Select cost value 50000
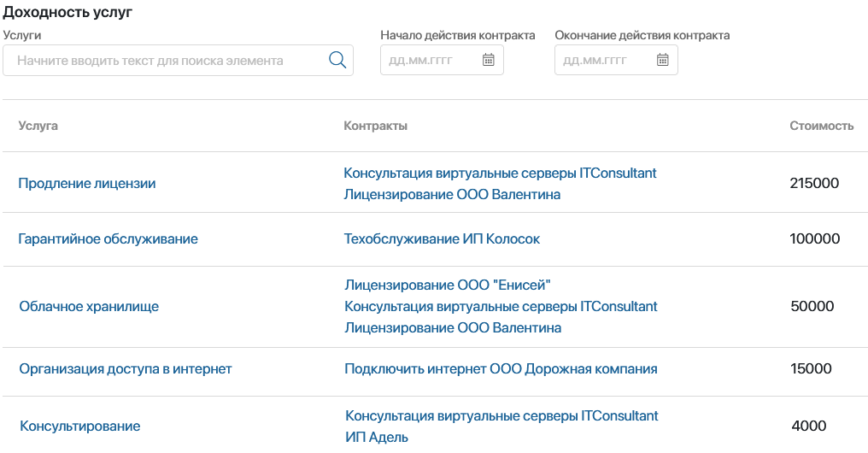This screenshot has height=453, width=868. pos(812,306)
